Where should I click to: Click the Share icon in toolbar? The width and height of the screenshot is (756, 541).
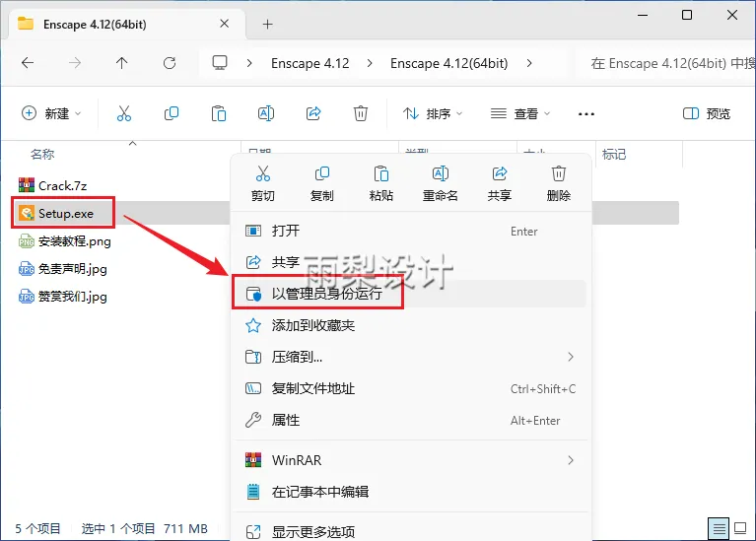coord(313,113)
